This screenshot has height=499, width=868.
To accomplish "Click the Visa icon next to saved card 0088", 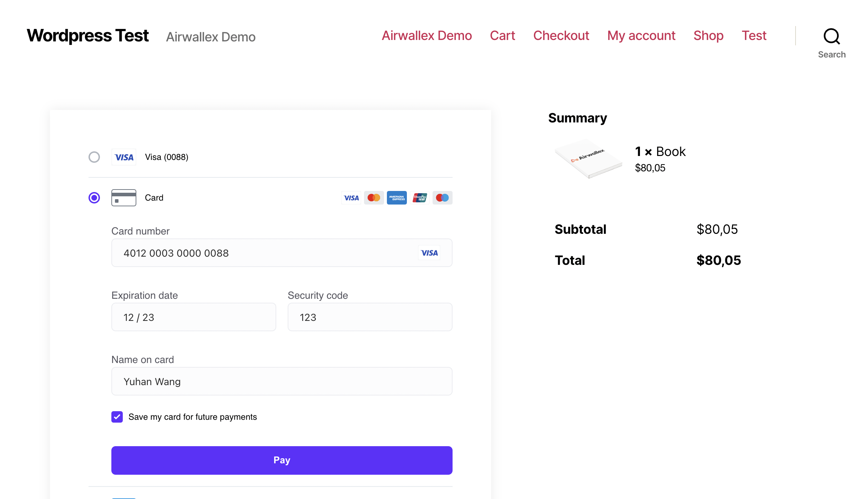I will click(x=124, y=157).
